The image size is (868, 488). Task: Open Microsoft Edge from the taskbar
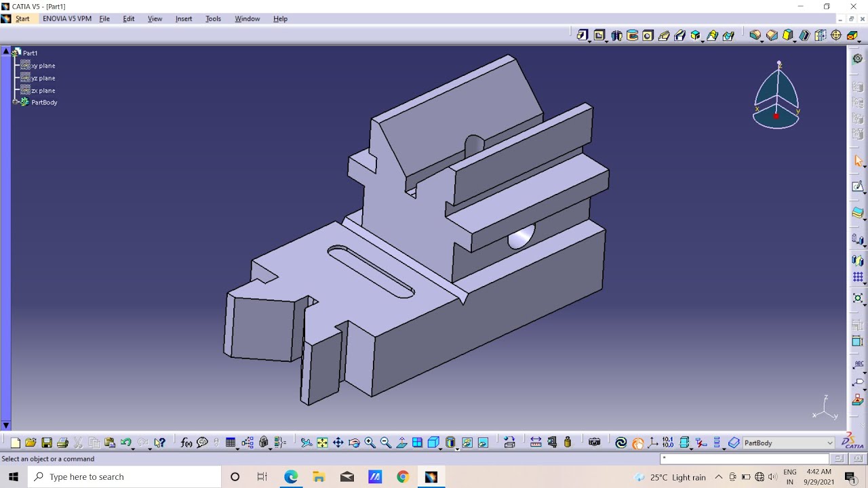pyautogui.click(x=291, y=477)
